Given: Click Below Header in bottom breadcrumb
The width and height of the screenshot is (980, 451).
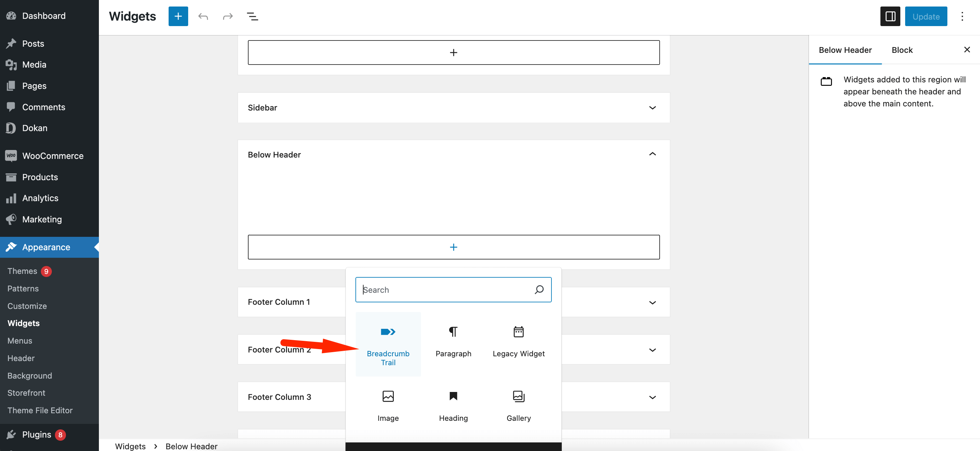Looking at the screenshot, I should pos(191,446).
